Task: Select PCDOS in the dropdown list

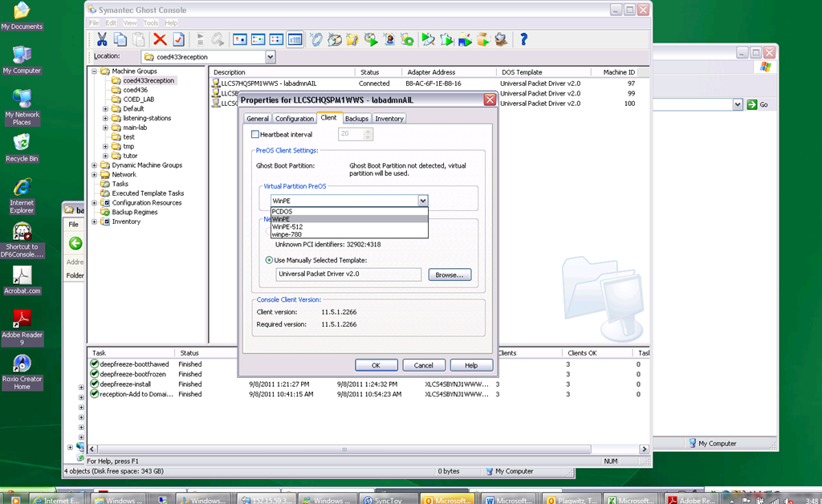Action: pyautogui.click(x=282, y=211)
